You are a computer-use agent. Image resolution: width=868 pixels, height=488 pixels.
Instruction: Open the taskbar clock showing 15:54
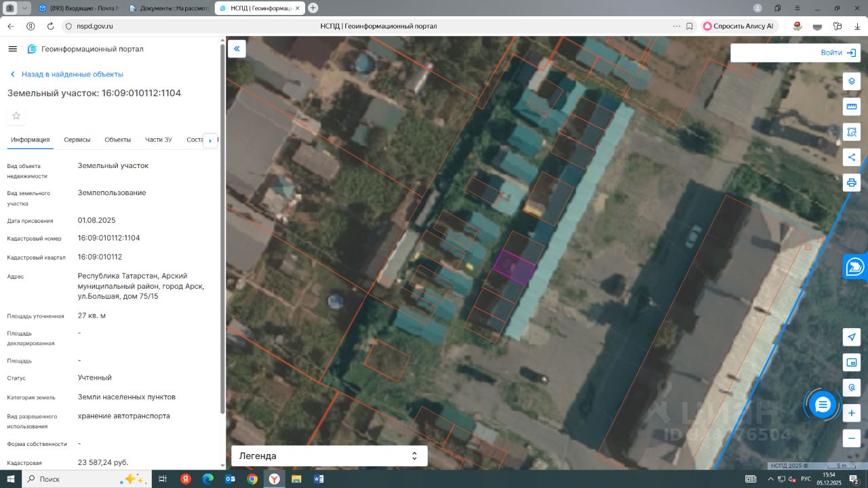(x=829, y=479)
